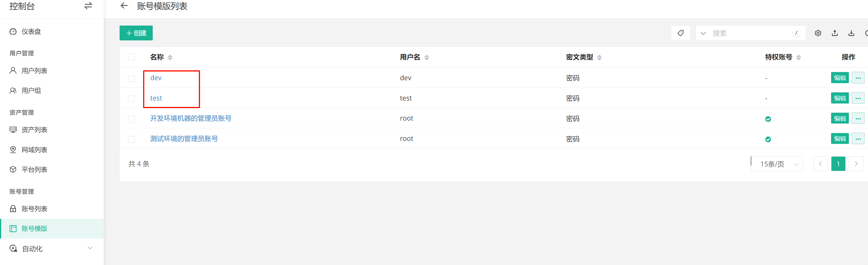Screen dimensions: 868x265
Task: Toggle the select-all header checkbox
Action: [x=132, y=57]
